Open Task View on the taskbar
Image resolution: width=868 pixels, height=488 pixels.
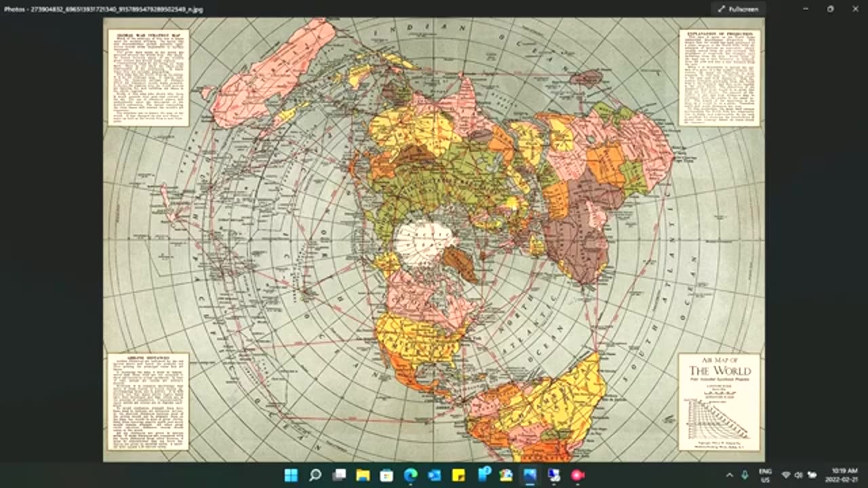[x=339, y=475]
